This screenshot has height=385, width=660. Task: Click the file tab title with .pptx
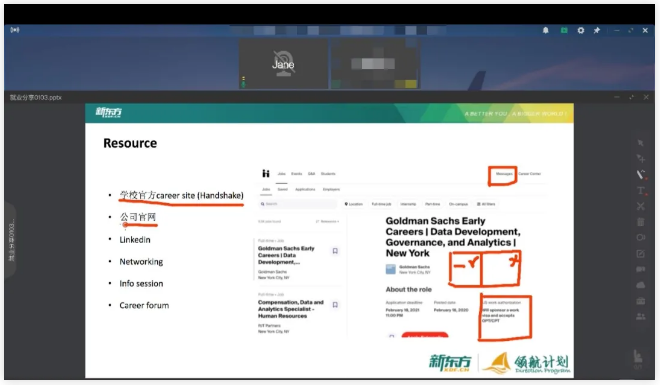coord(36,97)
